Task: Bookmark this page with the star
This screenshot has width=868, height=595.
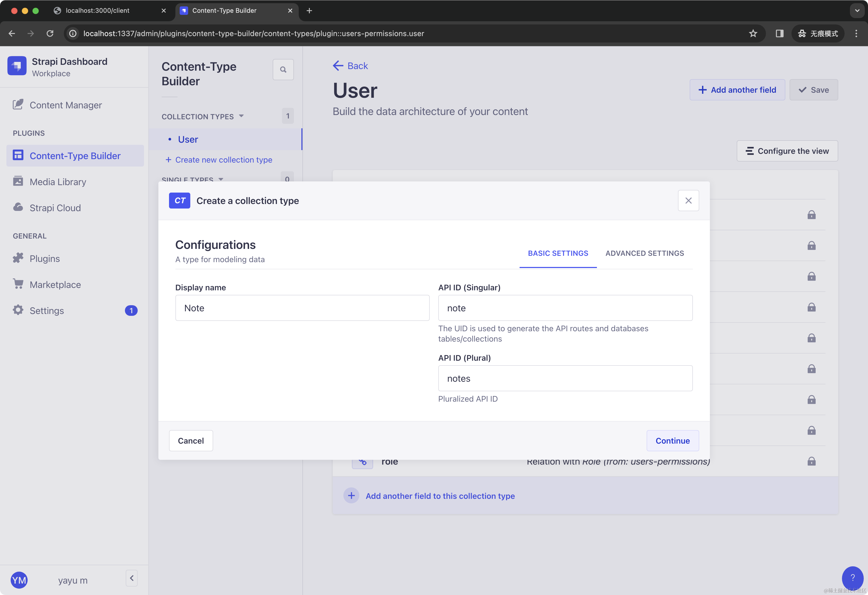Action: (753, 33)
